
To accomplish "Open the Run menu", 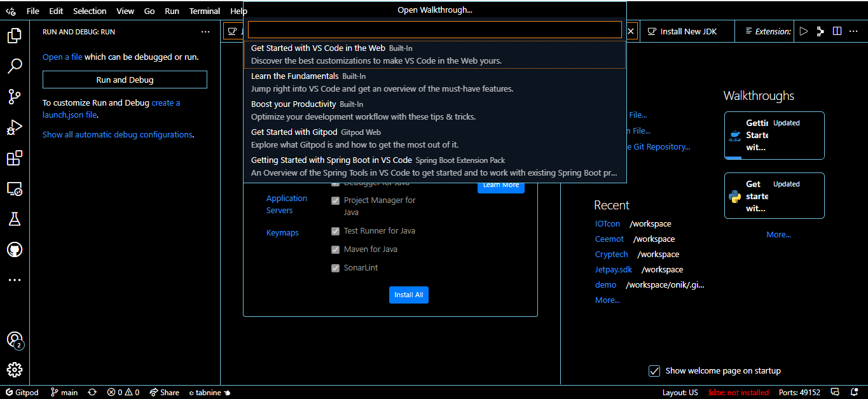I will [172, 11].
